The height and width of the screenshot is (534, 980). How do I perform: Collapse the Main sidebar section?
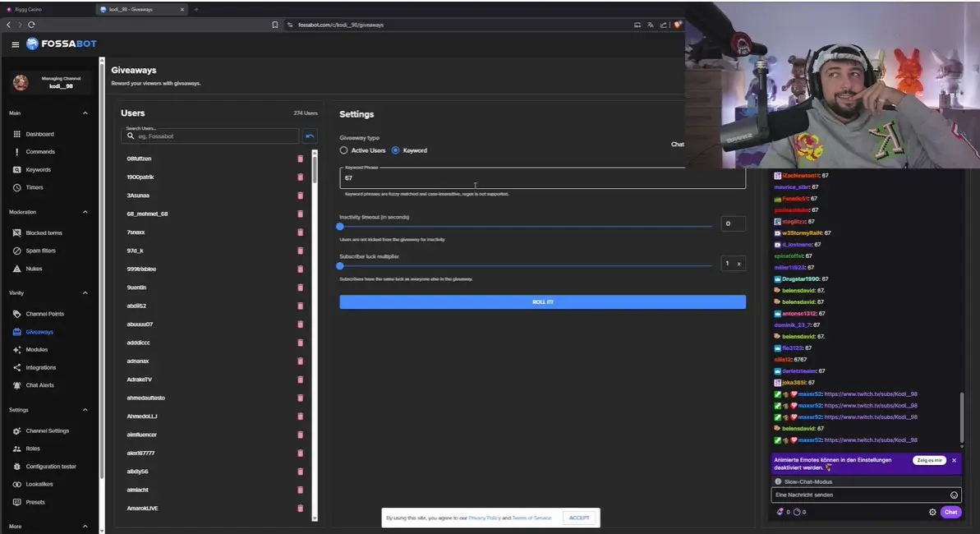(x=85, y=113)
